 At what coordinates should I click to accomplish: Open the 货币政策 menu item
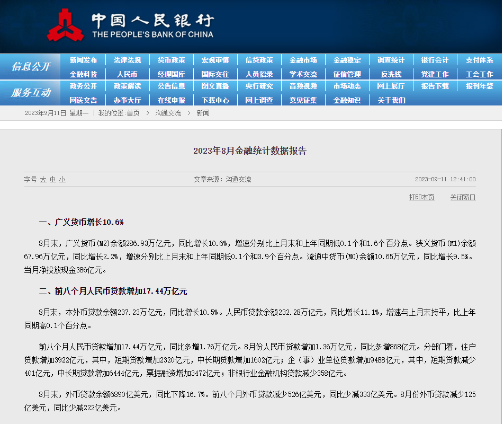172,60
